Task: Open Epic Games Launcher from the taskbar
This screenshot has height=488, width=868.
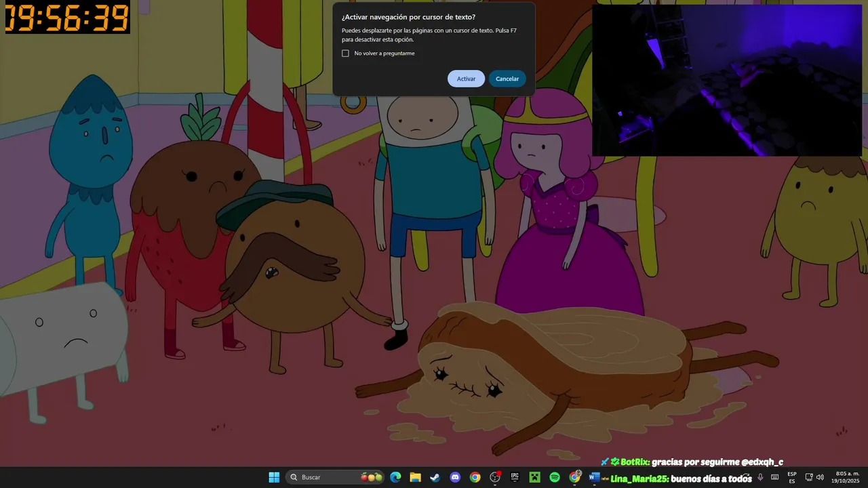Action: pyautogui.click(x=515, y=477)
